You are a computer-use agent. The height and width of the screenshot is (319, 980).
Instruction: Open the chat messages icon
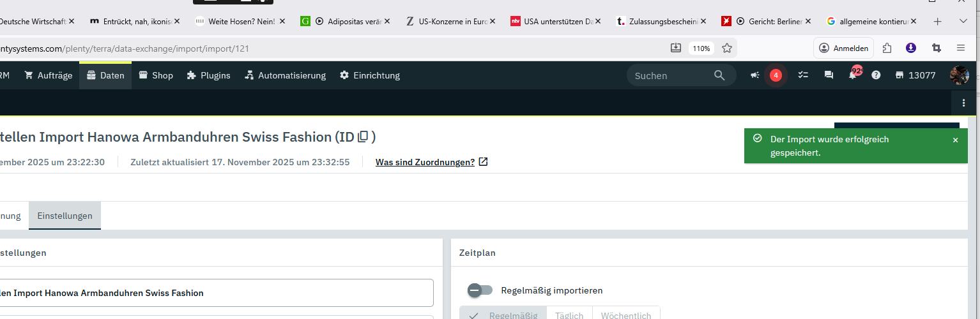coord(829,75)
